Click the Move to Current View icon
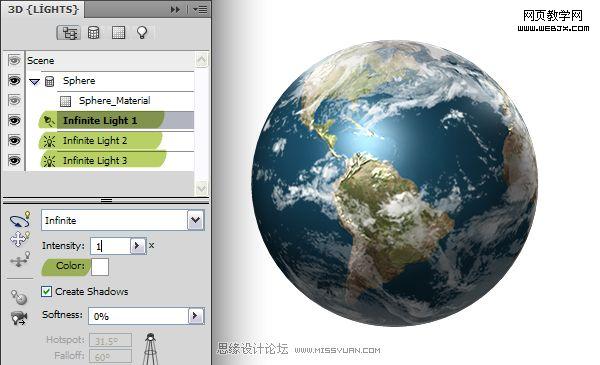 coord(19,318)
